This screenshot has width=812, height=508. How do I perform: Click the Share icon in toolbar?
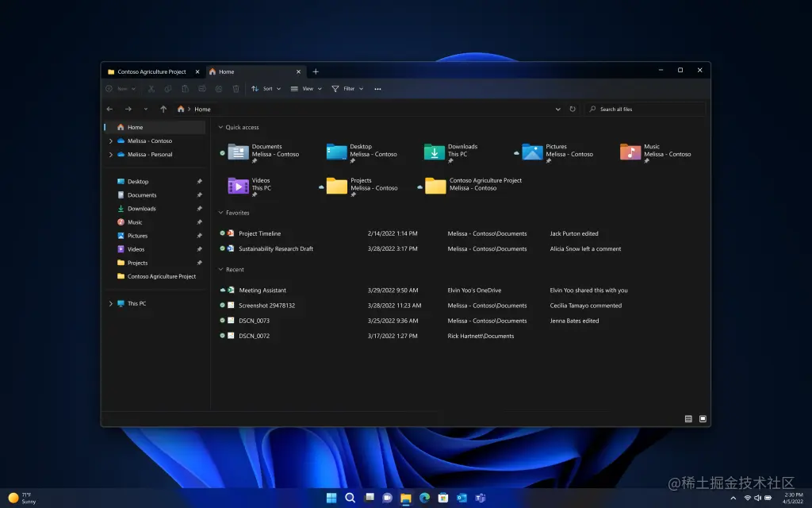click(219, 89)
